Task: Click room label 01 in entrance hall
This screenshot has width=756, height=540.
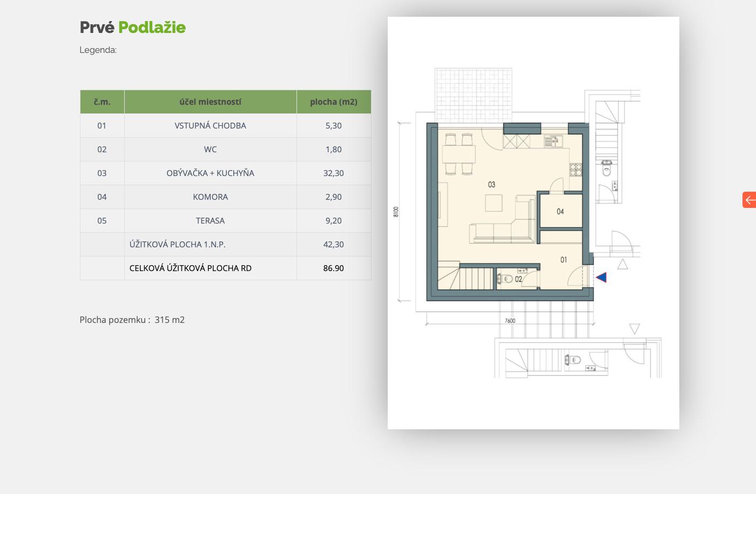Action: [563, 260]
